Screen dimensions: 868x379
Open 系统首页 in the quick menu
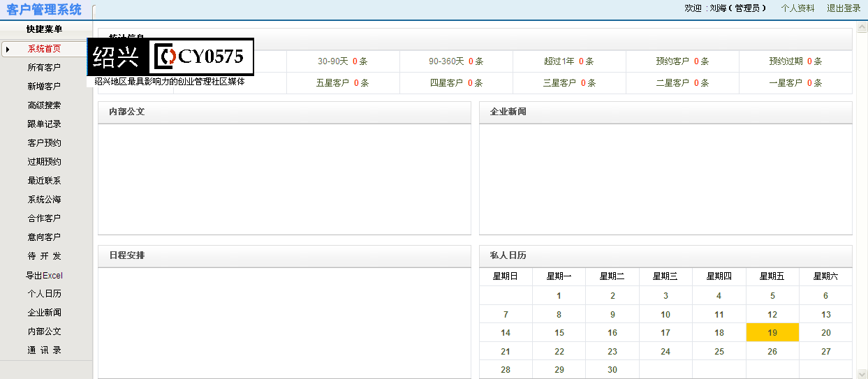pos(44,49)
